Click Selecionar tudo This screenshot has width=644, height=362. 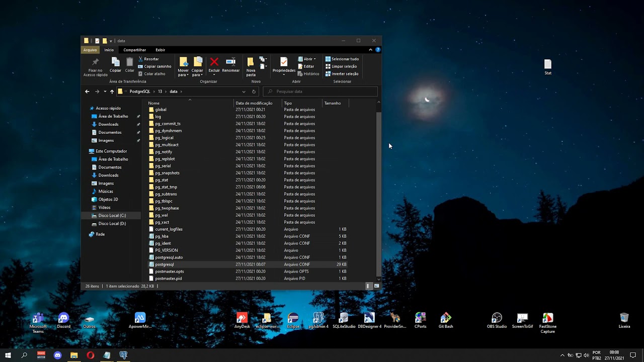coord(342,59)
